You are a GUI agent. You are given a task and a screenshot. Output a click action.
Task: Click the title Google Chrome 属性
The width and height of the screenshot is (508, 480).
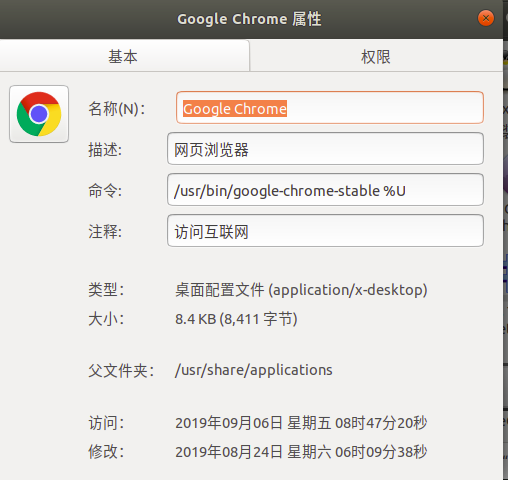249,19
